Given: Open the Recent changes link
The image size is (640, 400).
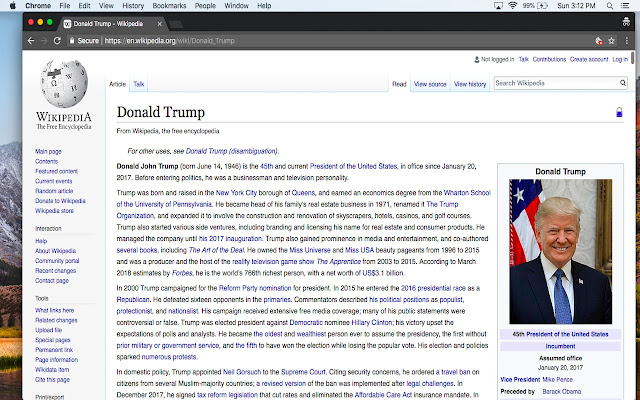Looking at the screenshot, I should [x=56, y=271].
